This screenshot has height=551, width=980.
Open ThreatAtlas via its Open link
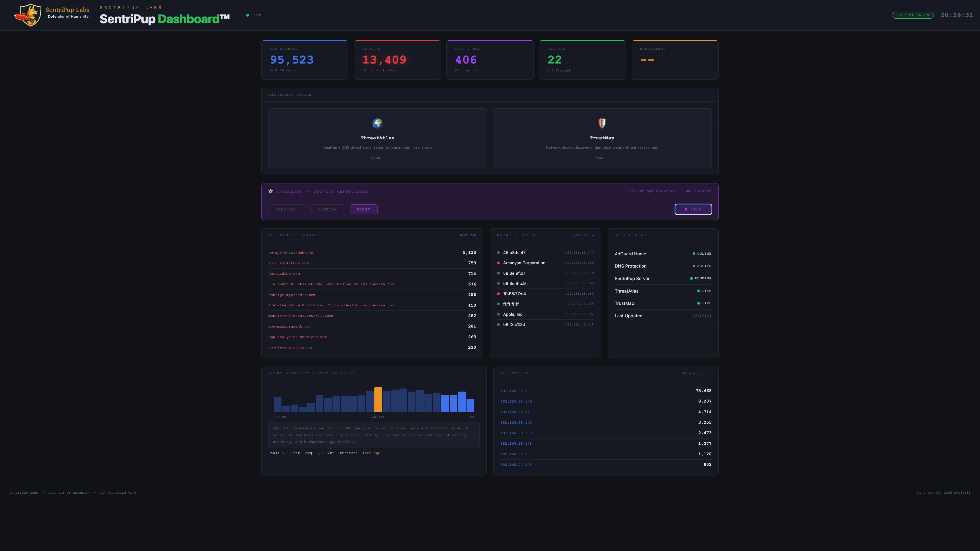click(378, 157)
